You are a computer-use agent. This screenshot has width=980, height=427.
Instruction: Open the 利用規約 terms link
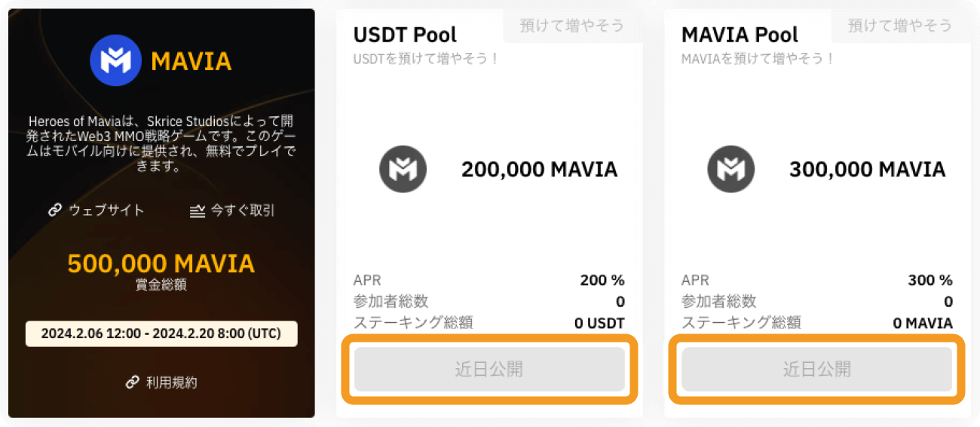point(171,382)
